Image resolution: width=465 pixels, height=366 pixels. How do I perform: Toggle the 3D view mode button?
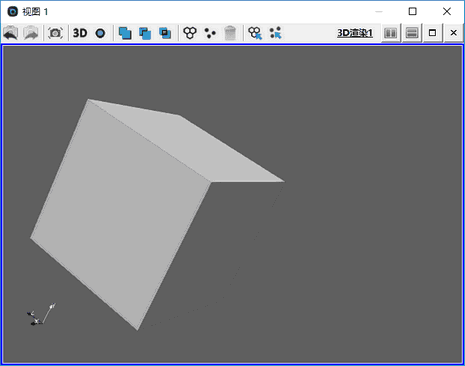[x=80, y=33]
